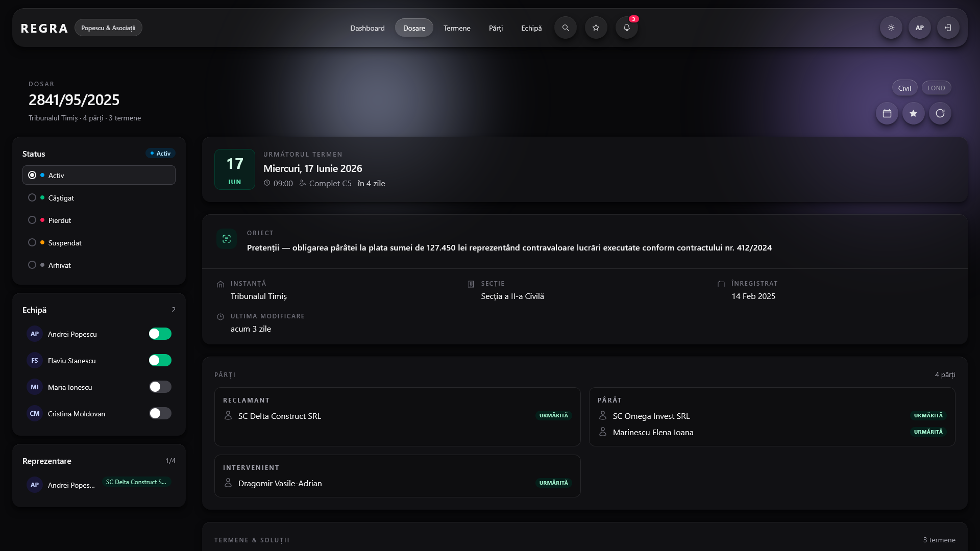Viewport: 980px width, 551px height.
Task: Switch on Cristina Moldovan toggle
Action: (160, 413)
